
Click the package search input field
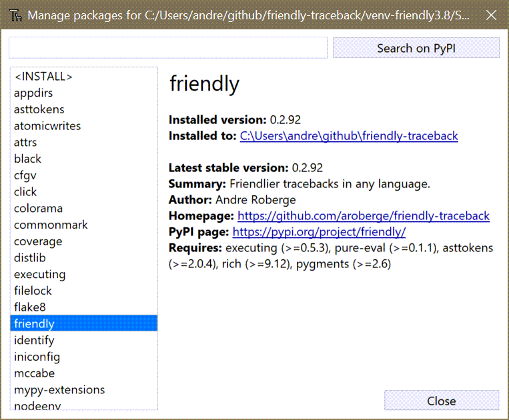[x=168, y=48]
